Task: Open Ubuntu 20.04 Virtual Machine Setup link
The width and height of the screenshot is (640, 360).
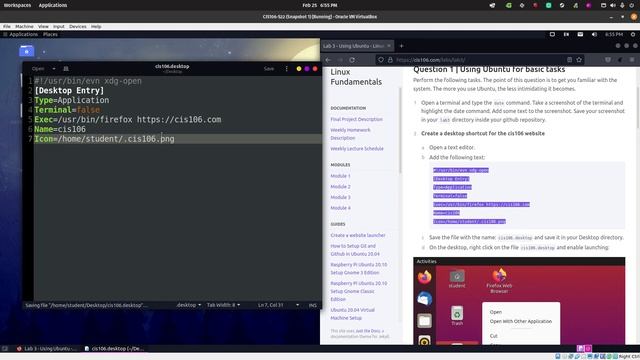Action: pos(352,314)
